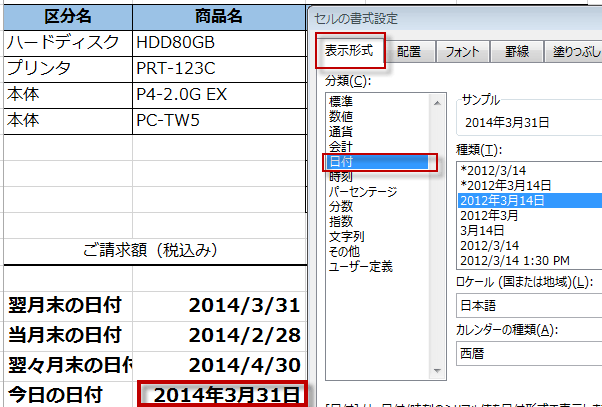Select the 翌月末の日付 label cell

pos(68,306)
